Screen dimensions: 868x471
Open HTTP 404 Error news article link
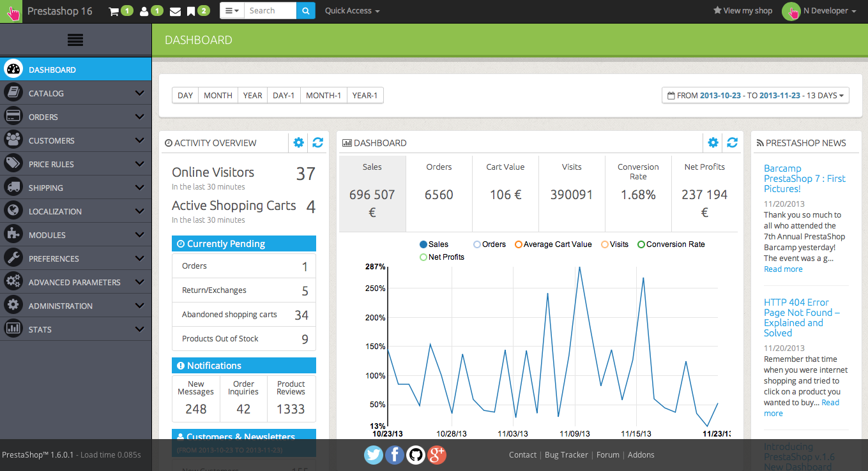802,318
